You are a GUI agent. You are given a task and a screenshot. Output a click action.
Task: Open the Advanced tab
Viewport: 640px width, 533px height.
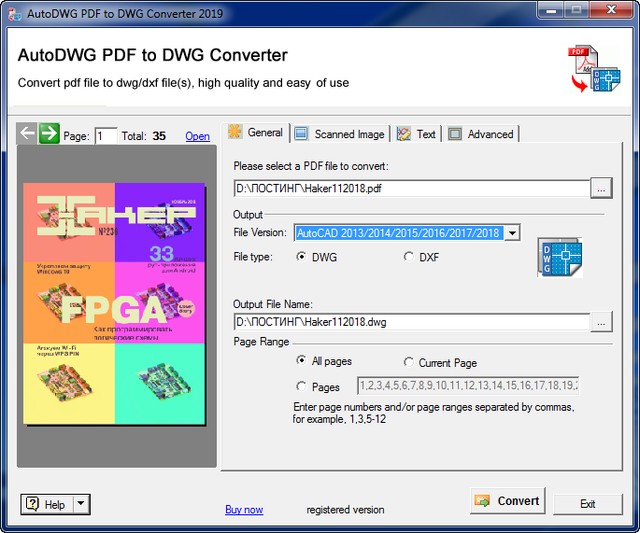(481, 134)
